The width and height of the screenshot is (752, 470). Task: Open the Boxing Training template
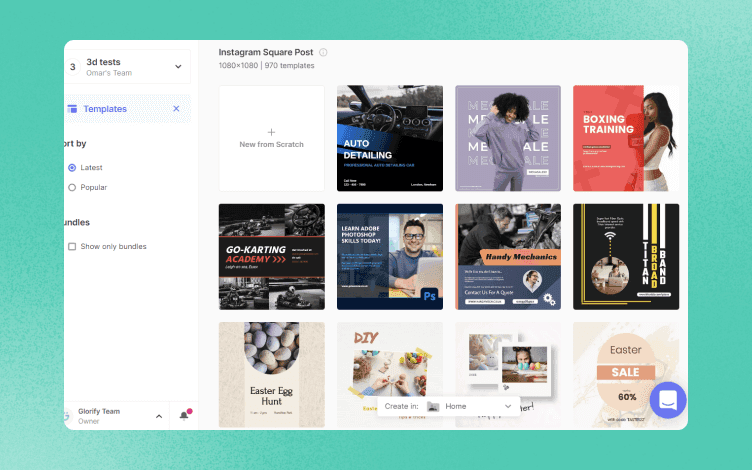pos(626,139)
